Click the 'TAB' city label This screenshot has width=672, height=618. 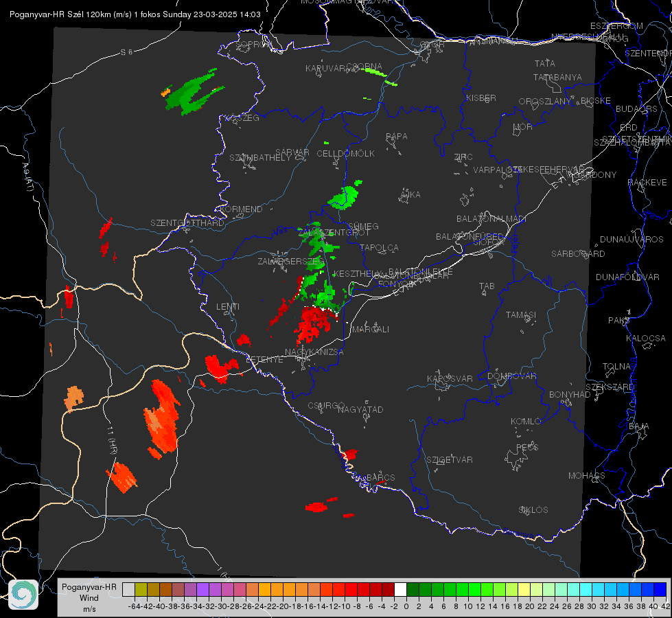point(487,286)
